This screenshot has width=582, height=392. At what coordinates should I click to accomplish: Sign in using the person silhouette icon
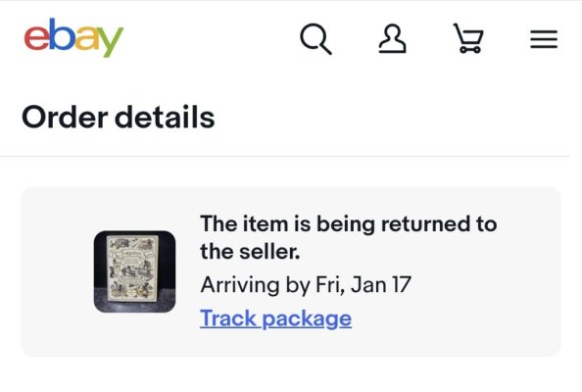coord(392,39)
